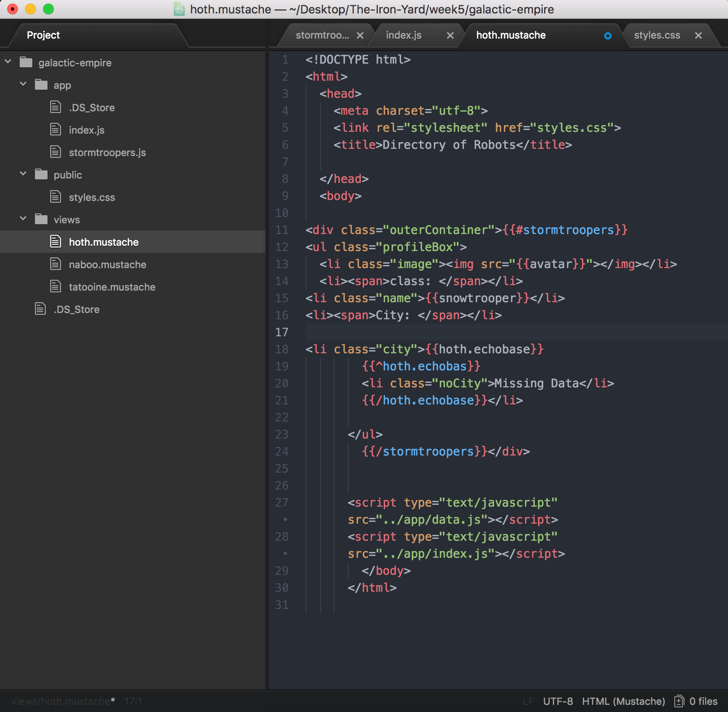Click the LF line-ending indicator
The height and width of the screenshot is (712, 728).
(x=529, y=701)
